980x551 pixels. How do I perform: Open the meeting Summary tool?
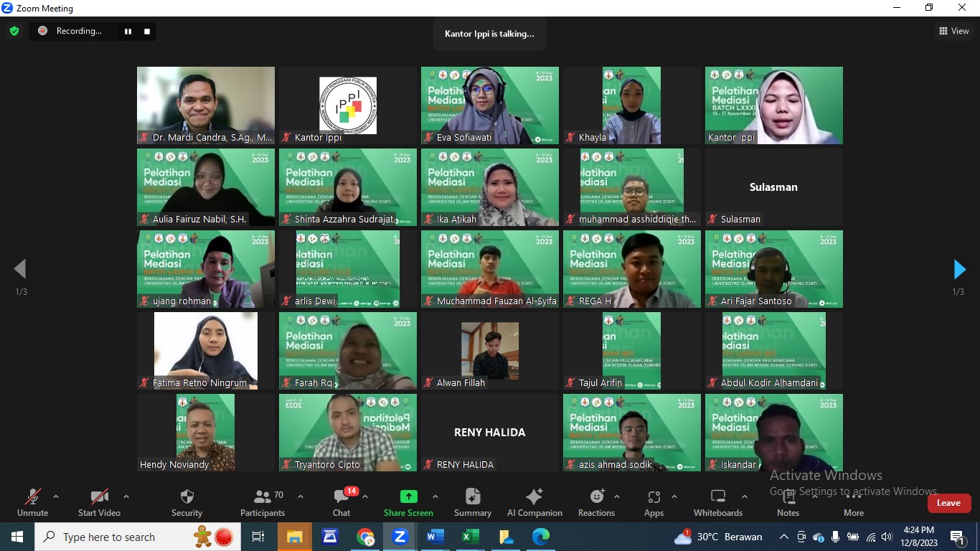click(473, 502)
